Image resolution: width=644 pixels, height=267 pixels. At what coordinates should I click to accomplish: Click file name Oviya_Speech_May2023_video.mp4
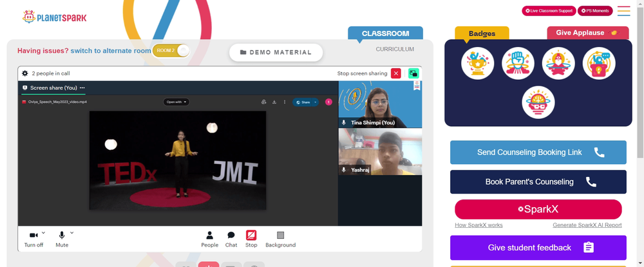click(x=57, y=102)
